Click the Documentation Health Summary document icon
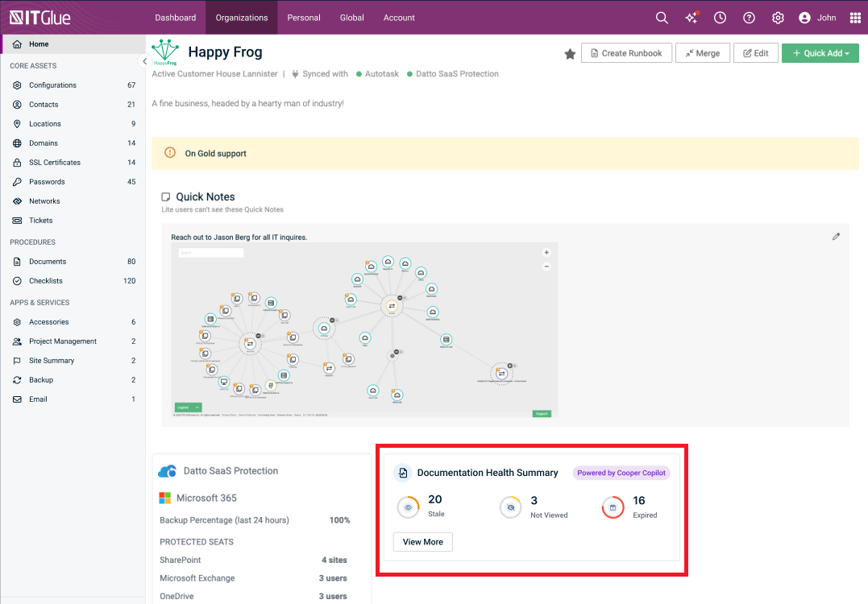 402,473
